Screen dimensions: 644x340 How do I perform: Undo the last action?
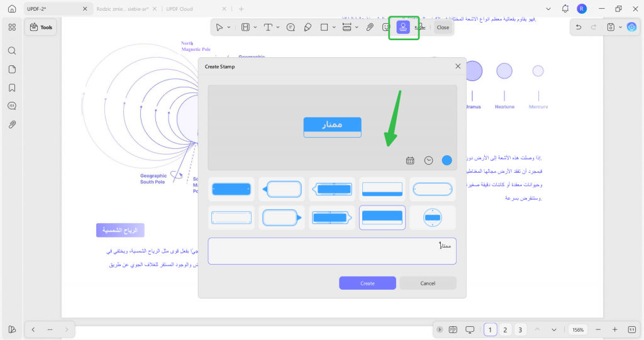coord(579,27)
